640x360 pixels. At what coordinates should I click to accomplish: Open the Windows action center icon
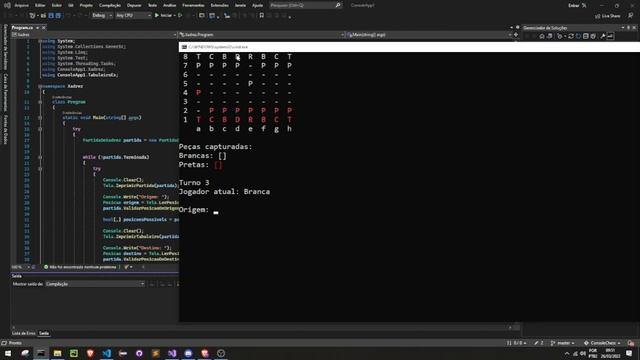pyautogui.click(x=630, y=353)
